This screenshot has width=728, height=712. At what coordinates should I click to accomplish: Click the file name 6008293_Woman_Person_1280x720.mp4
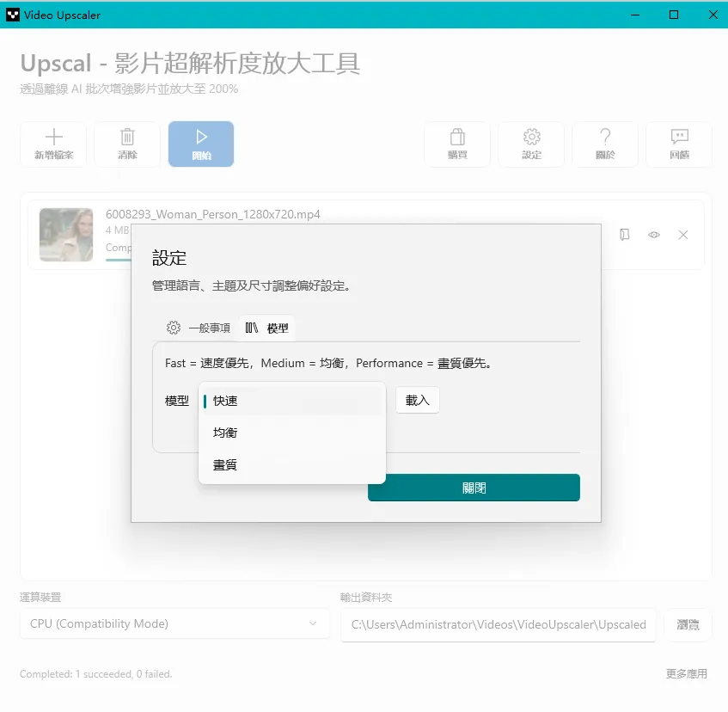tap(212, 214)
